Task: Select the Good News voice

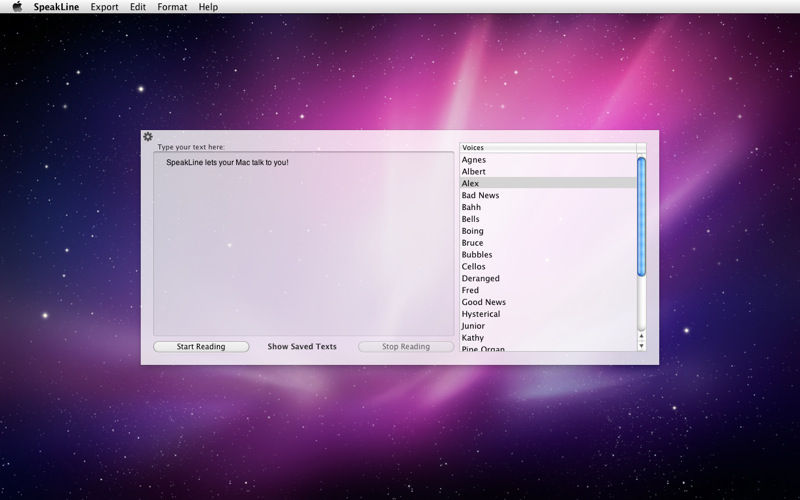Action: [x=548, y=302]
